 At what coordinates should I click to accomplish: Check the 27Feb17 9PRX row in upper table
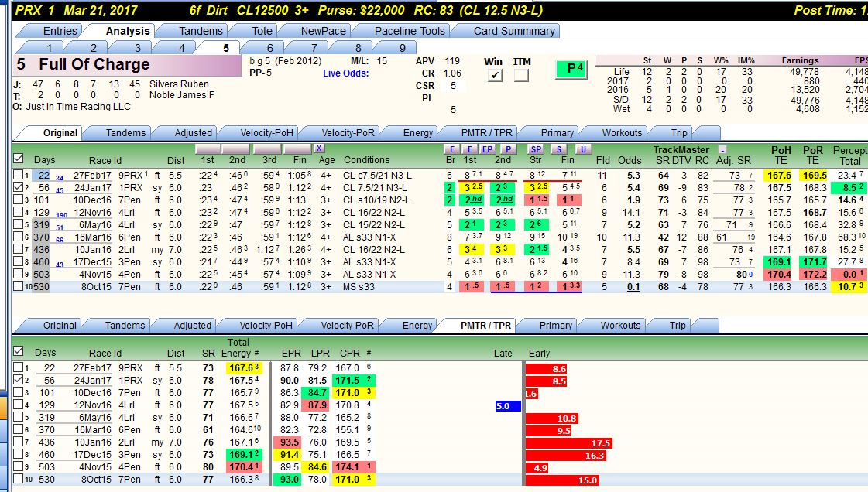tap(19, 176)
